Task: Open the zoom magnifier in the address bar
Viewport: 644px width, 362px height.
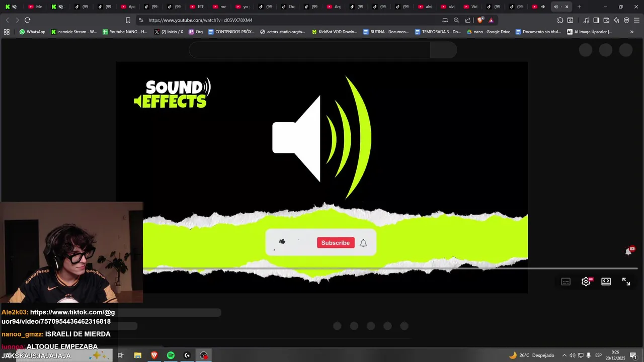Action: [x=456, y=20]
